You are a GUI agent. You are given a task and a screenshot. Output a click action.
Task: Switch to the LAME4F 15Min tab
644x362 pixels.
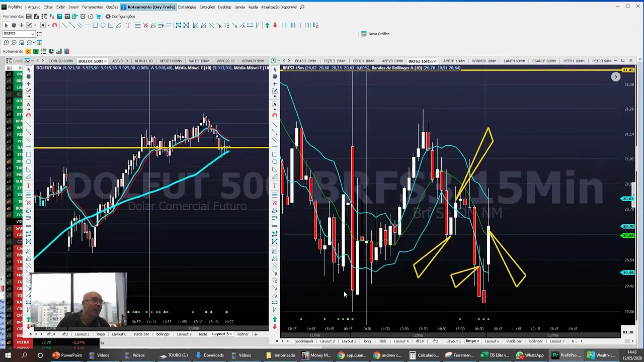pos(453,61)
